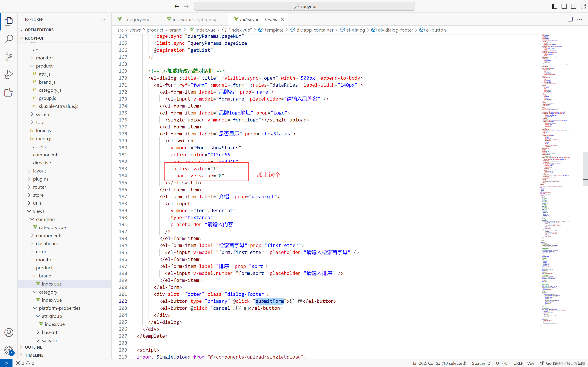The width and height of the screenshot is (588, 367).
Task: Switch to the category.vue tab
Action: (x=137, y=19)
